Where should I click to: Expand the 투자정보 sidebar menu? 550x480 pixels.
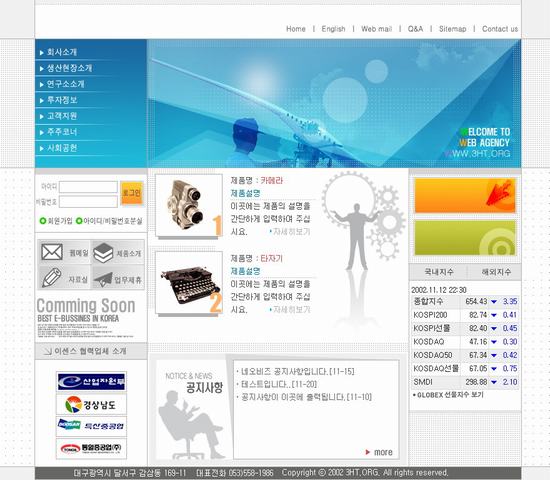tap(62, 100)
